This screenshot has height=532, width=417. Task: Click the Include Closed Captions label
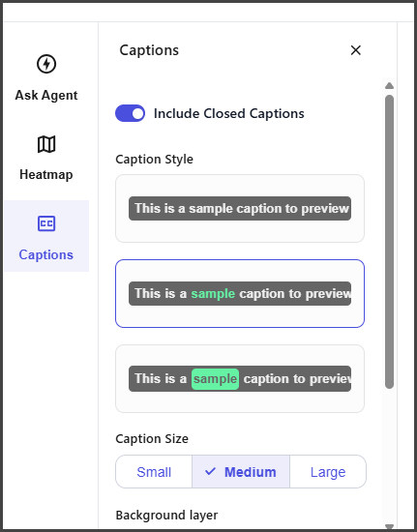tap(229, 114)
